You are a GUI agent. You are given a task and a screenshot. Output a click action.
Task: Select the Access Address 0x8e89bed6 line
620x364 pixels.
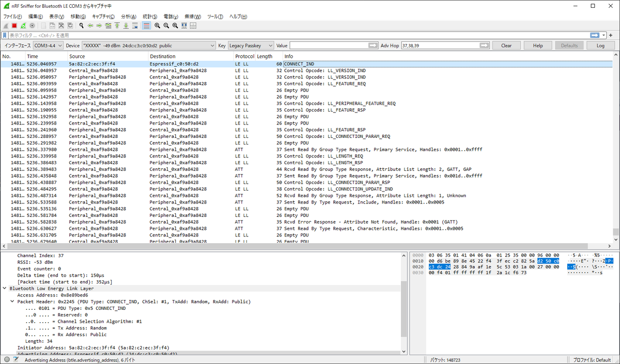pyautogui.click(x=53, y=295)
